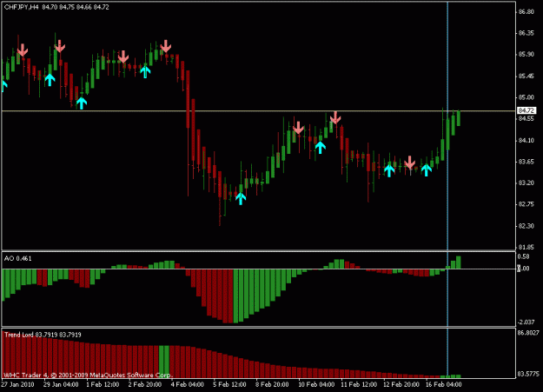Click the pink down arrow near 27 Jan 2010

[23, 50]
